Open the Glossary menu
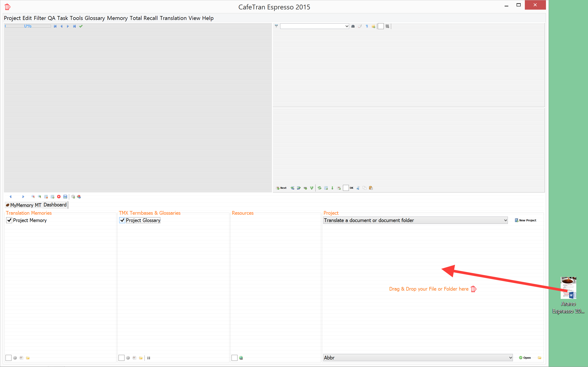The width and height of the screenshot is (588, 367). [x=95, y=18]
